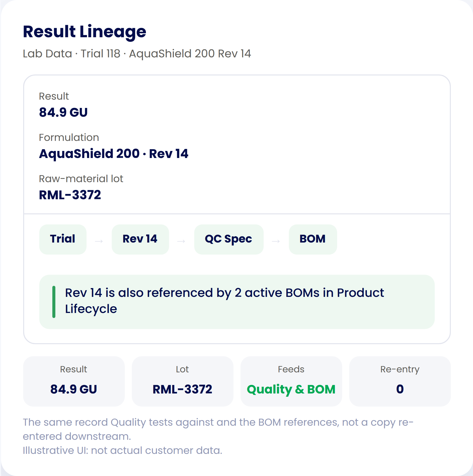
Task: Click the Re-entry count card
Action: [400, 381]
